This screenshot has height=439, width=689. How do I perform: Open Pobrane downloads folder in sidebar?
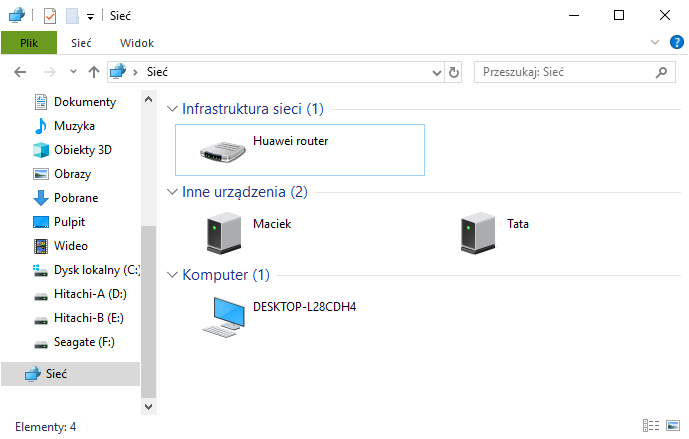coord(66,198)
